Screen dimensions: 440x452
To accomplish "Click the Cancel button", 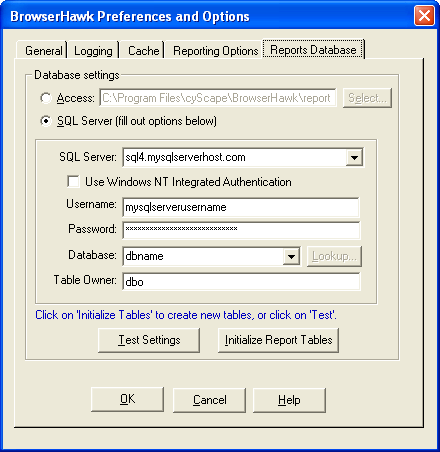I will coord(209,400).
